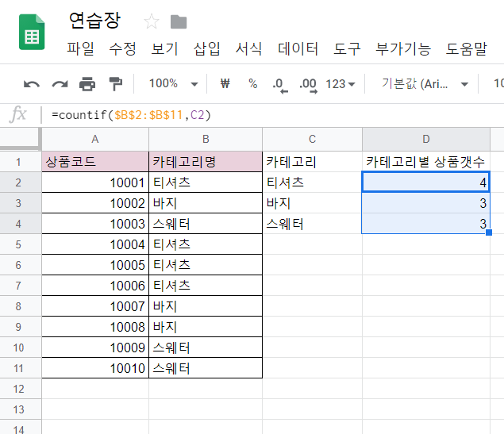This screenshot has width=504, height=434.
Task: Select row 1 header
Action: tap(21, 162)
